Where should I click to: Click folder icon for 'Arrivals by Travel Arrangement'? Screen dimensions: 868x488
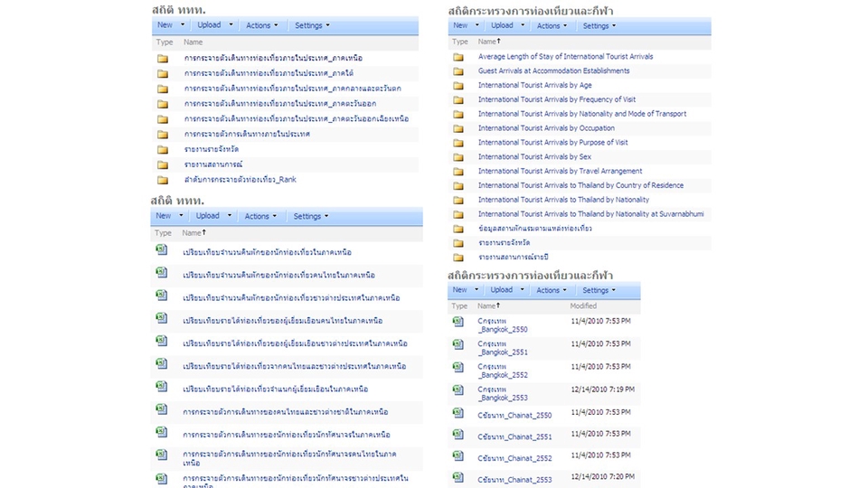(458, 172)
